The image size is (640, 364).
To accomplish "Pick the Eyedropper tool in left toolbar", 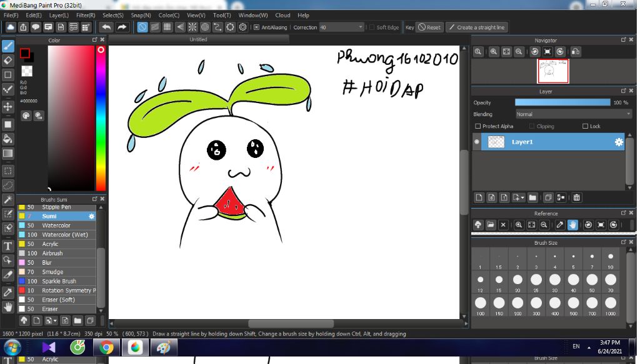I will (7, 292).
